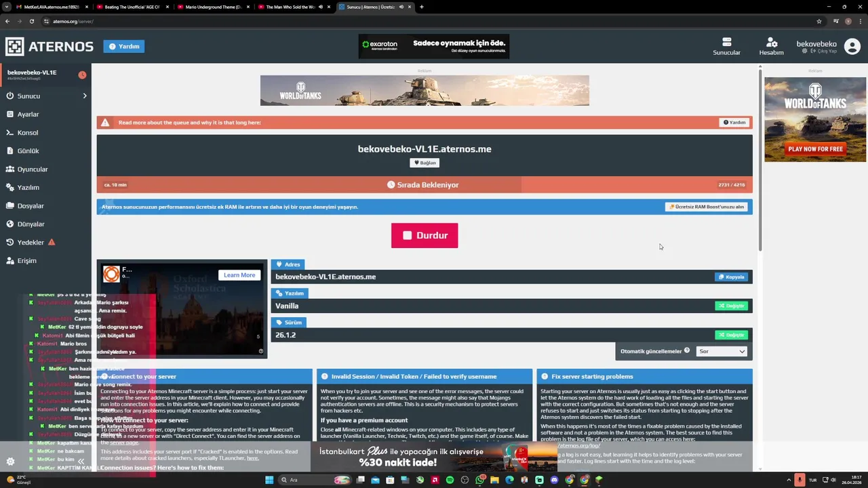Image resolution: width=868 pixels, height=488 pixels.
Task: Open Erişim access page
Action: click(26, 260)
